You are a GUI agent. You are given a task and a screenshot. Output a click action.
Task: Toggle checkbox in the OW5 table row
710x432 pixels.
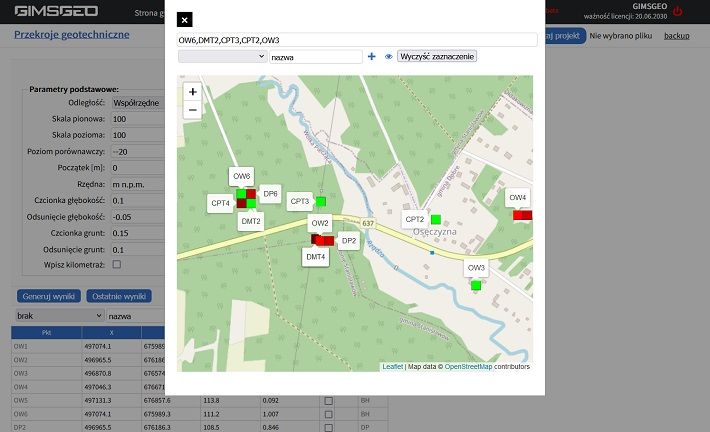(x=329, y=401)
